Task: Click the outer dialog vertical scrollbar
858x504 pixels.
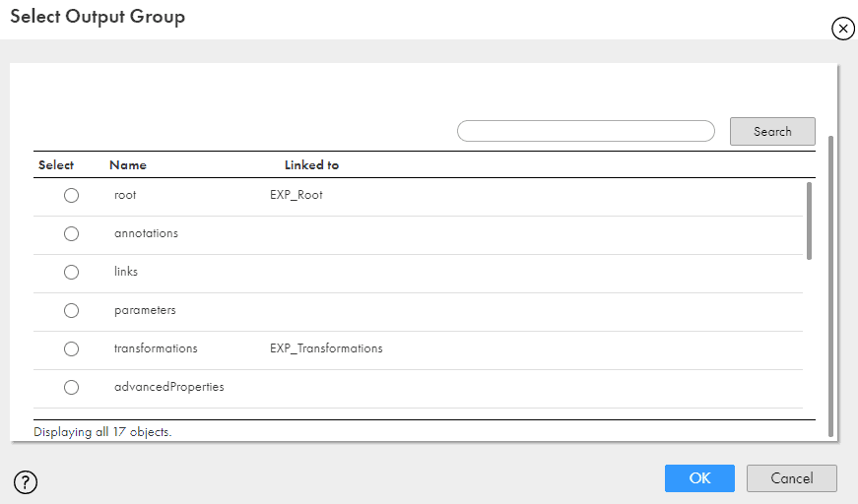Action: click(830, 286)
